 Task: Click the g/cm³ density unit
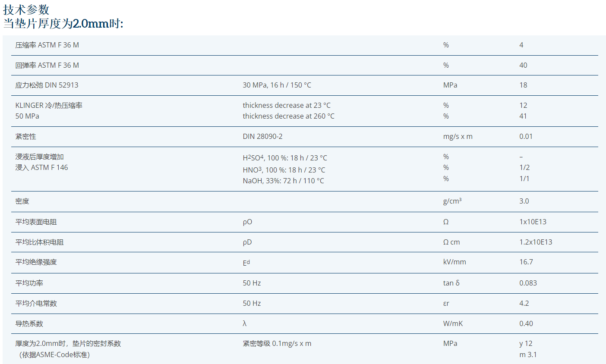tap(452, 201)
